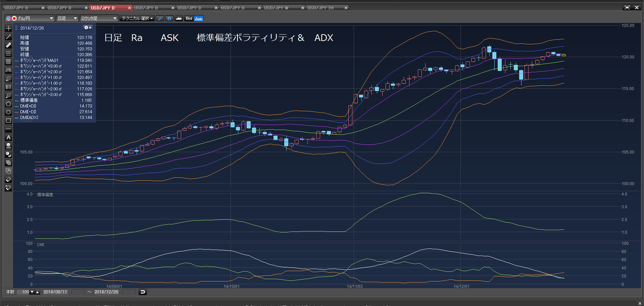
Task: Select the fan lines tool below the arc tool
Action: pyautogui.click(x=8, y=79)
